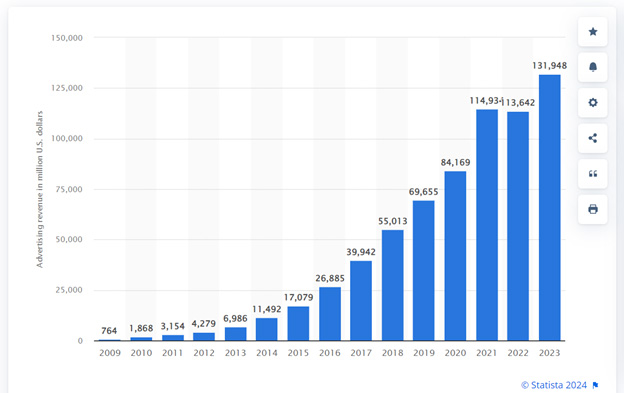This screenshot has width=624, height=393.
Task: Select the 2023 bar labeled 131,948
Action: pos(550,208)
